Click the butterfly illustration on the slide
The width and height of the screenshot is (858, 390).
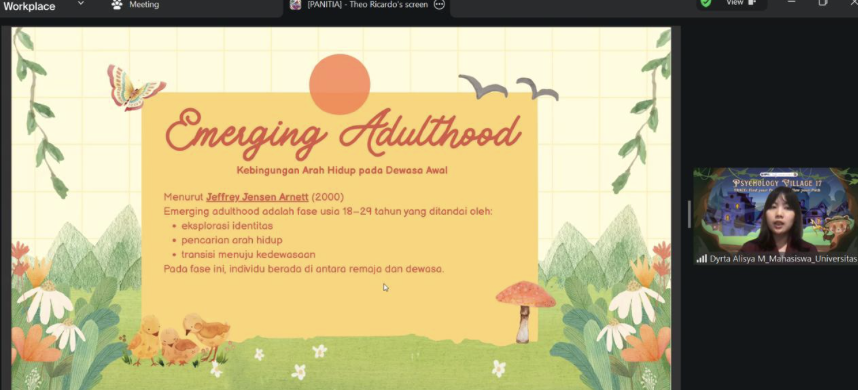[x=135, y=88]
